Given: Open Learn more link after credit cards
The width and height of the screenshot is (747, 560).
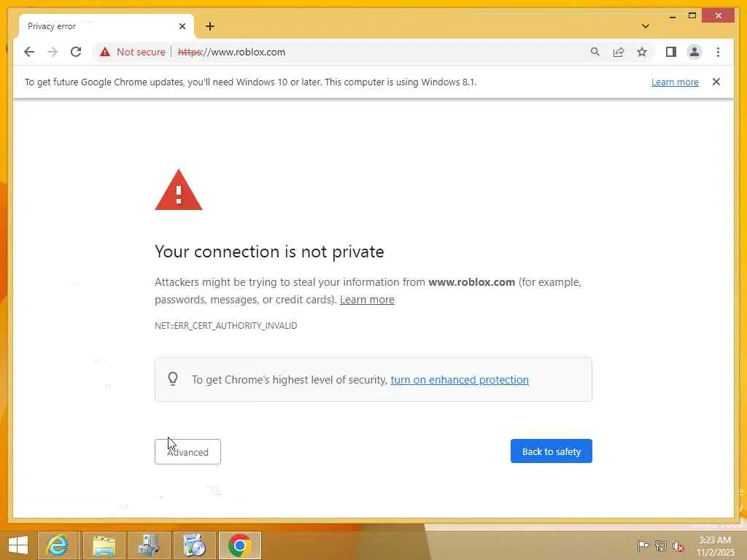Looking at the screenshot, I should click(367, 300).
